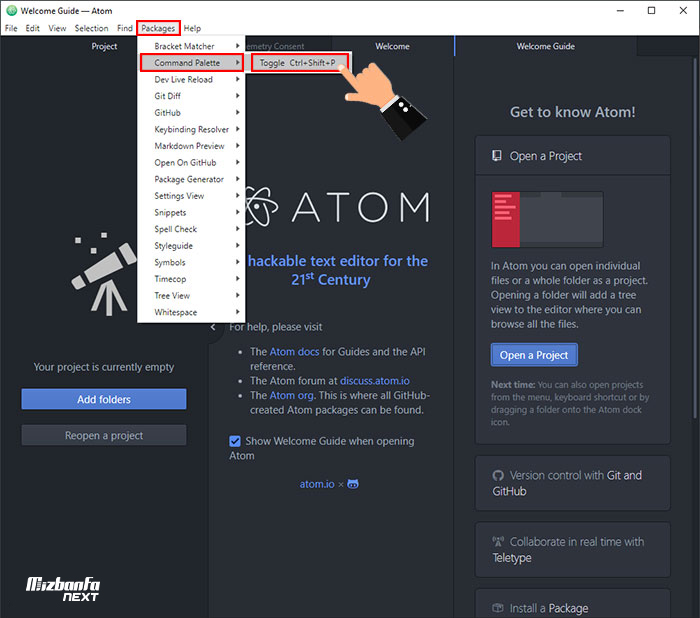Image resolution: width=700 pixels, height=618 pixels.
Task: Open the Atom docs link
Action: [294, 352]
